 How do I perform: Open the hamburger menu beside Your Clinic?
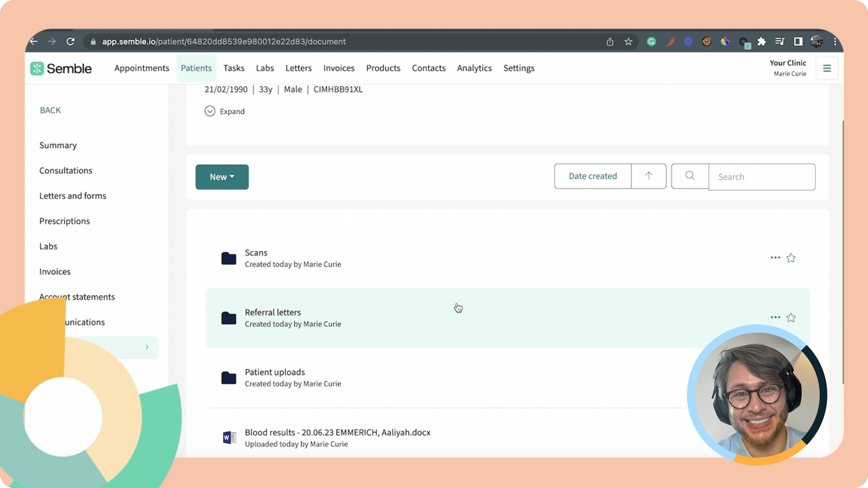827,68
